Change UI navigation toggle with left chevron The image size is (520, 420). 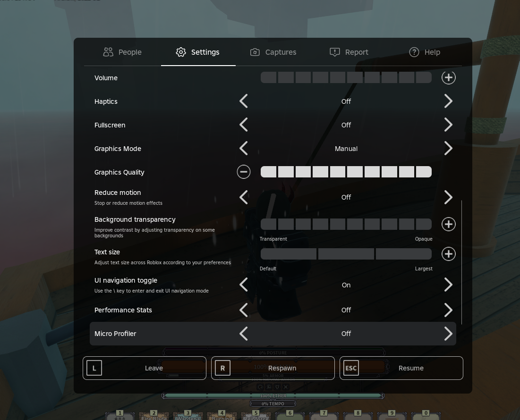[244, 285]
